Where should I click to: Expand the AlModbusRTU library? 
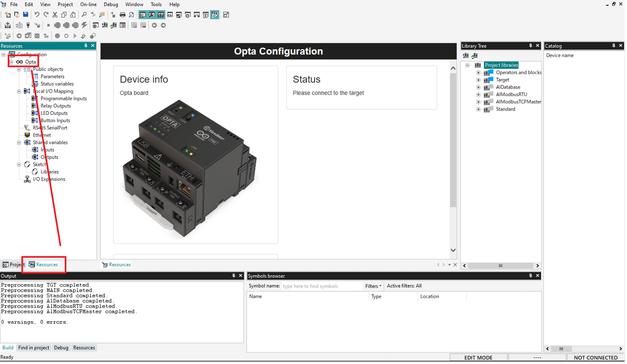[478, 95]
